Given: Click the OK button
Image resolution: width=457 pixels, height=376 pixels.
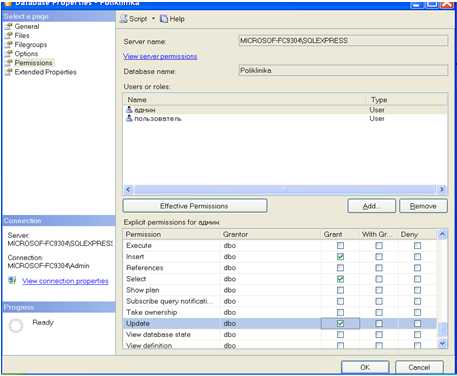Looking at the screenshot, I should 365,367.
